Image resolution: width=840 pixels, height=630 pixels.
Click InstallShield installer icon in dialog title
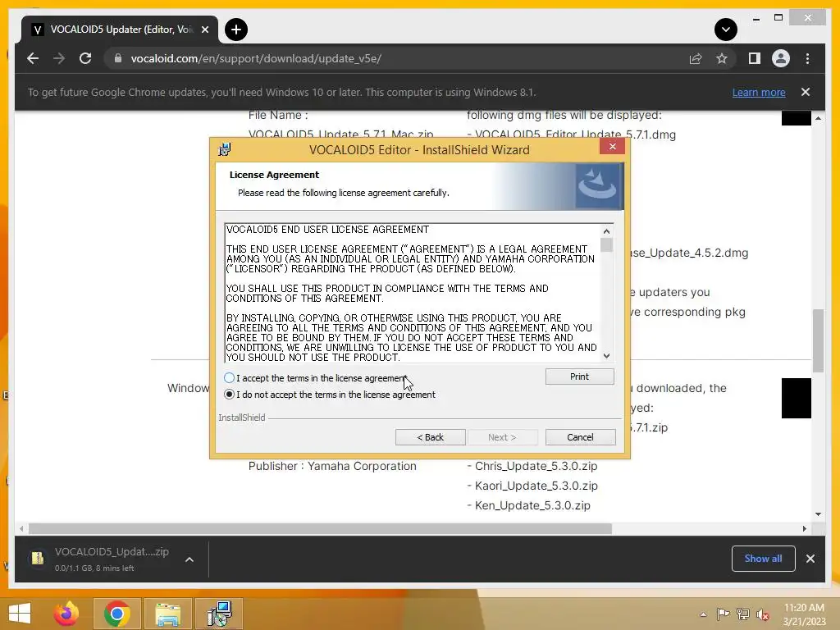coord(225,149)
